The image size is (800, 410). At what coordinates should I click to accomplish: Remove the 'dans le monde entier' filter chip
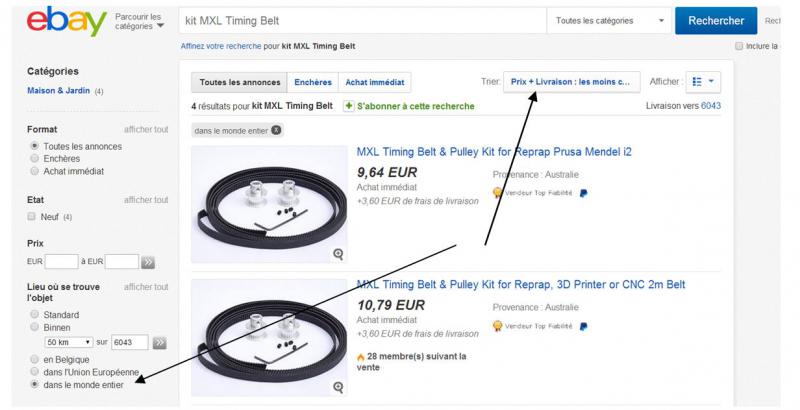[276, 130]
